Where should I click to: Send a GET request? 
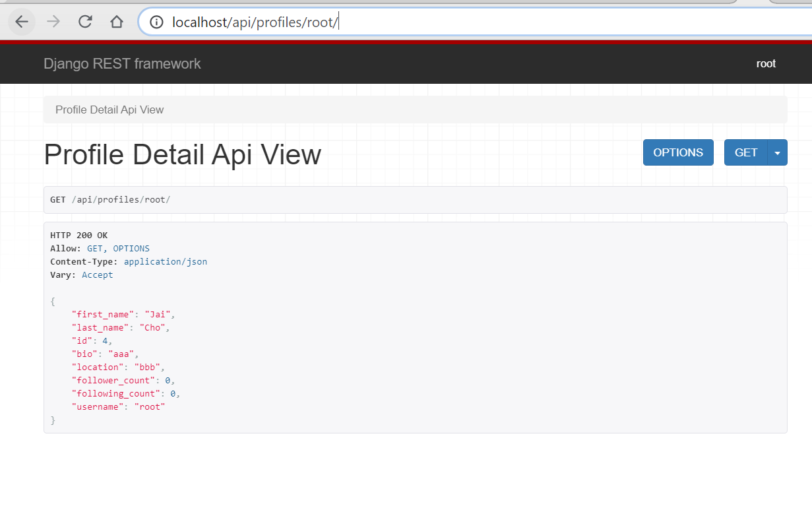coord(746,152)
